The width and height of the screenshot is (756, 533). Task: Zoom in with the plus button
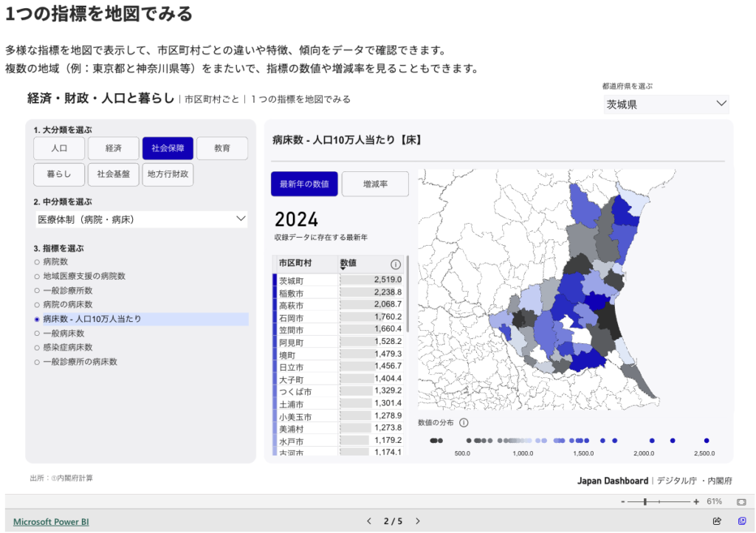point(696,502)
